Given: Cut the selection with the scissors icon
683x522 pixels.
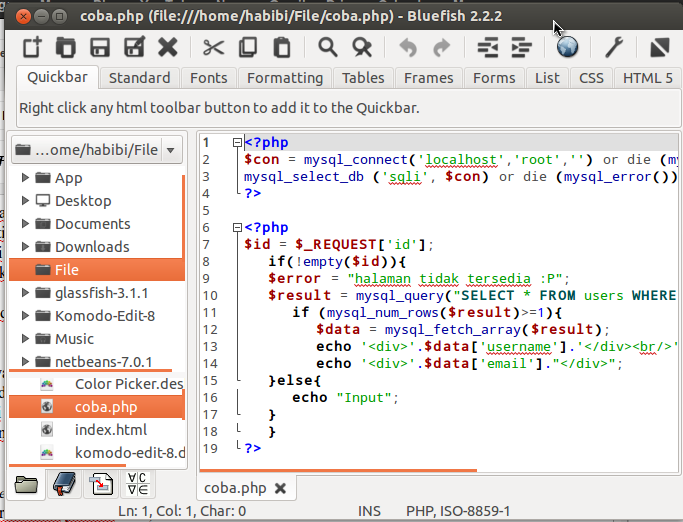Looking at the screenshot, I should tap(213, 47).
